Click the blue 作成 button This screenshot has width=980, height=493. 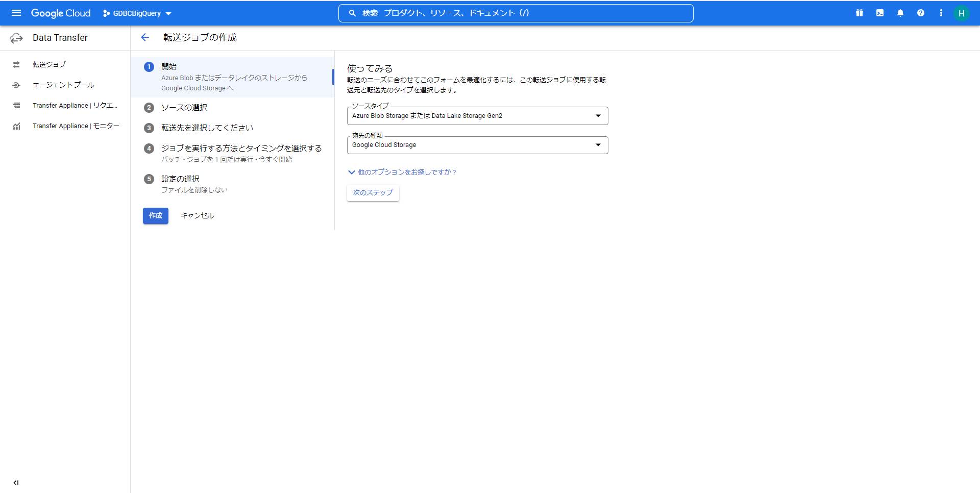155,216
